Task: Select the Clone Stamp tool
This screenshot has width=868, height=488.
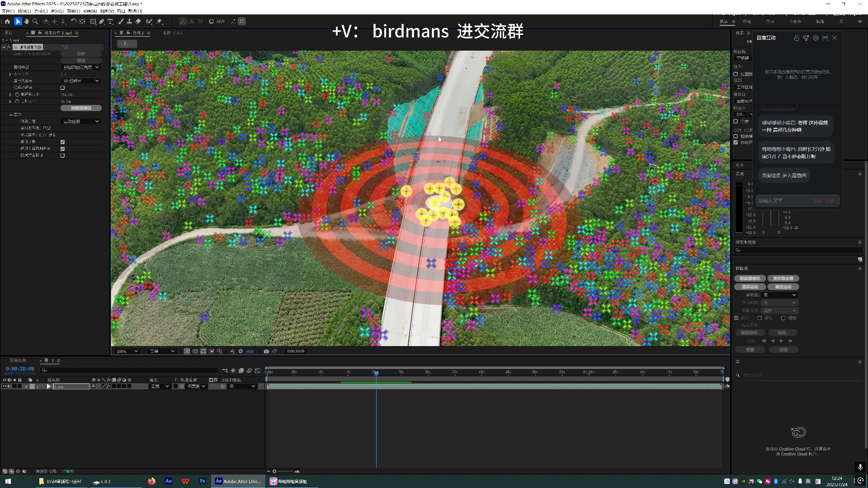Action: click(x=129, y=21)
